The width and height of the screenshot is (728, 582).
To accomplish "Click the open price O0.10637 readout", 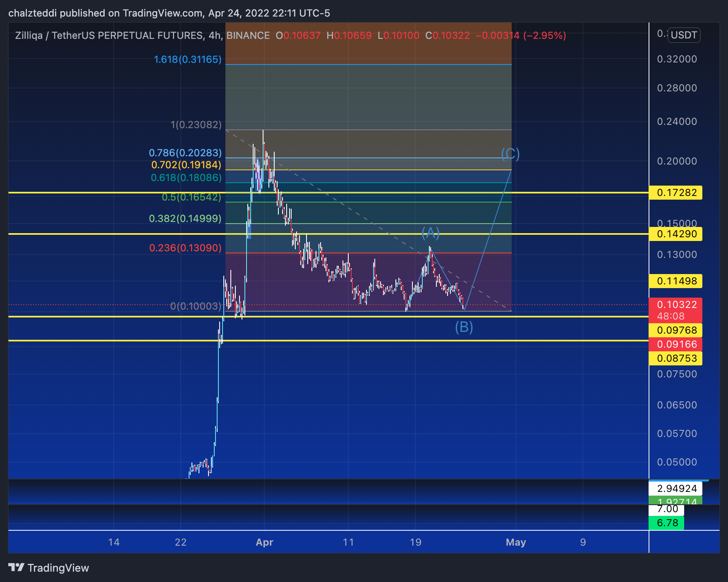I will point(298,36).
